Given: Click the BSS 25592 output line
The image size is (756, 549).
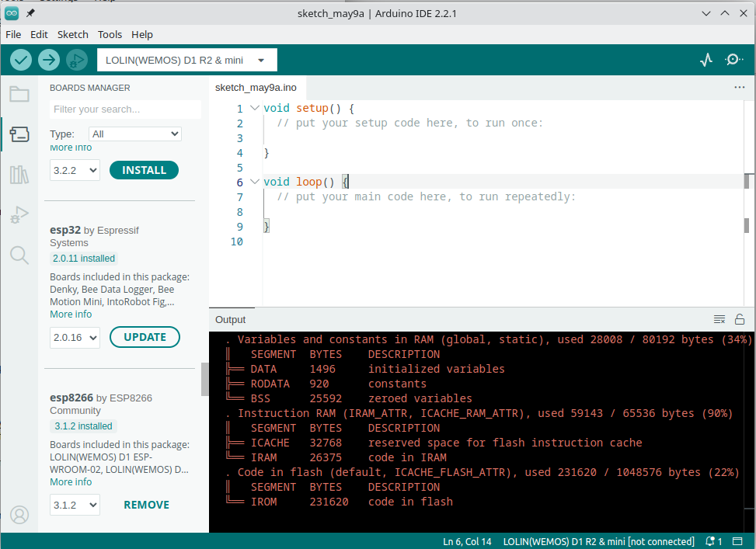Looking at the screenshot, I should click(x=349, y=398).
